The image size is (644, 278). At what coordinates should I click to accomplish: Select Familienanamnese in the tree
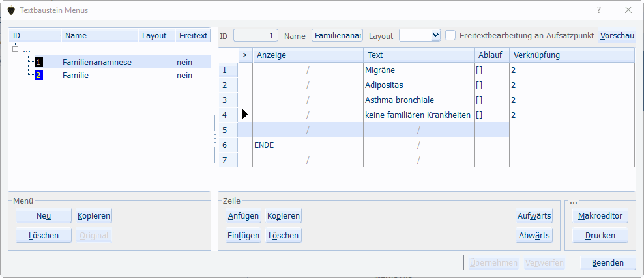97,63
